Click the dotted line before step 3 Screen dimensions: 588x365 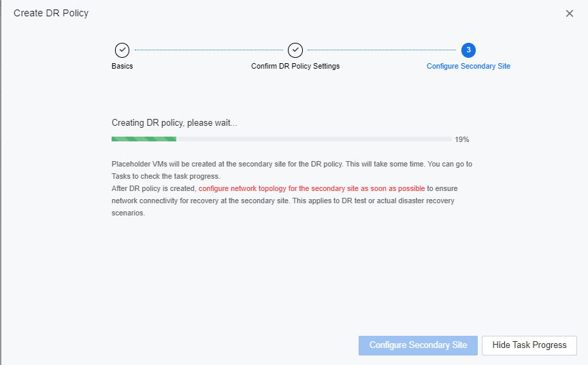coord(381,50)
